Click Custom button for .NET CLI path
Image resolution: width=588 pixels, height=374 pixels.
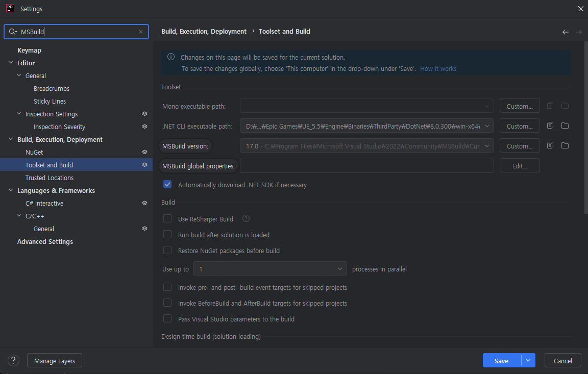(x=520, y=126)
